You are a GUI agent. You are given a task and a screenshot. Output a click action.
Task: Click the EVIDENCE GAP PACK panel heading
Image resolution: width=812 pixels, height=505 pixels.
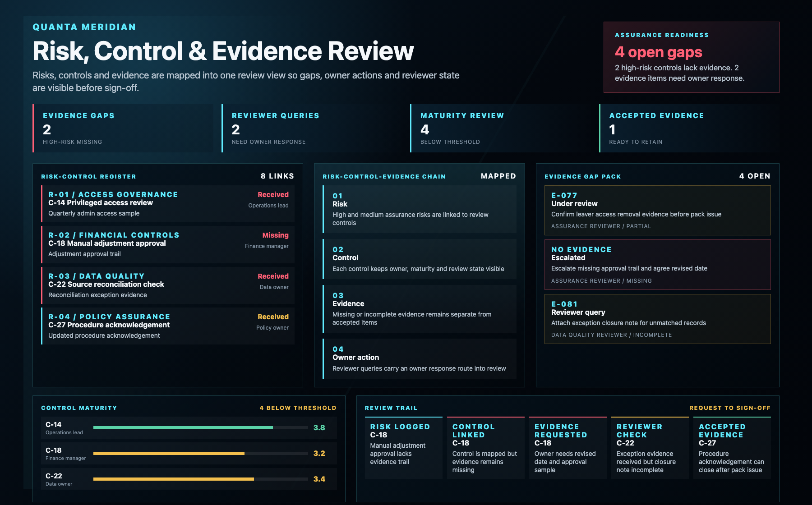coord(583,177)
